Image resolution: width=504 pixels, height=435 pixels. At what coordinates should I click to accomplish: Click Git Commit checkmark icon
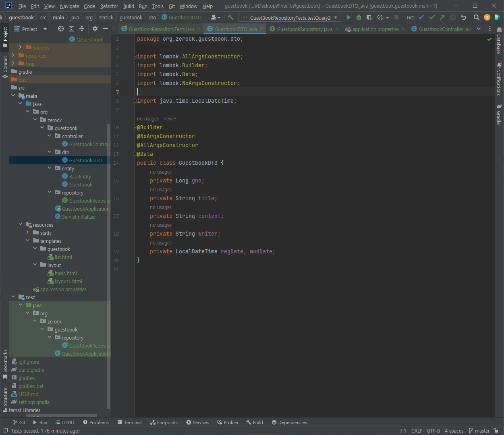432,17
